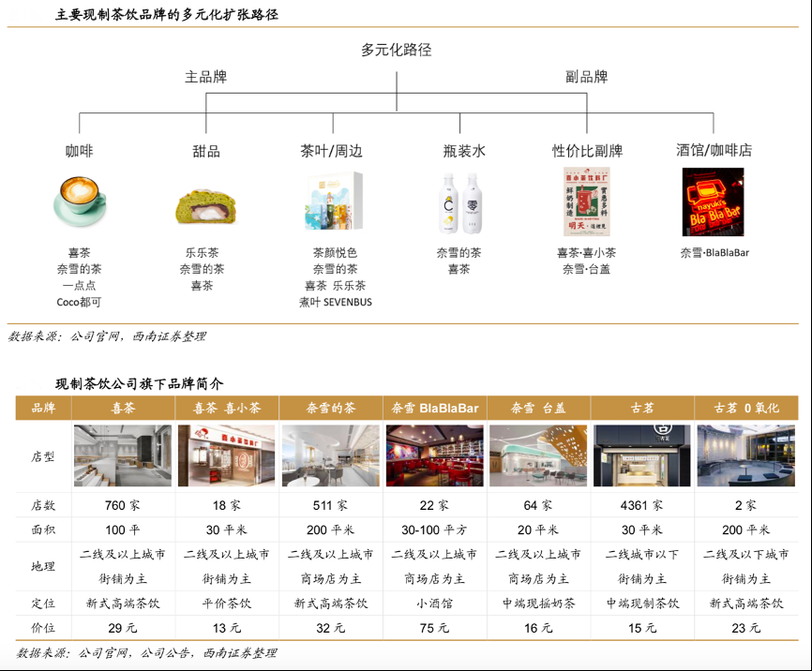This screenshot has height=671, width=812.
Task: Open the 喜茶 store photo in table
Action: click(x=123, y=455)
